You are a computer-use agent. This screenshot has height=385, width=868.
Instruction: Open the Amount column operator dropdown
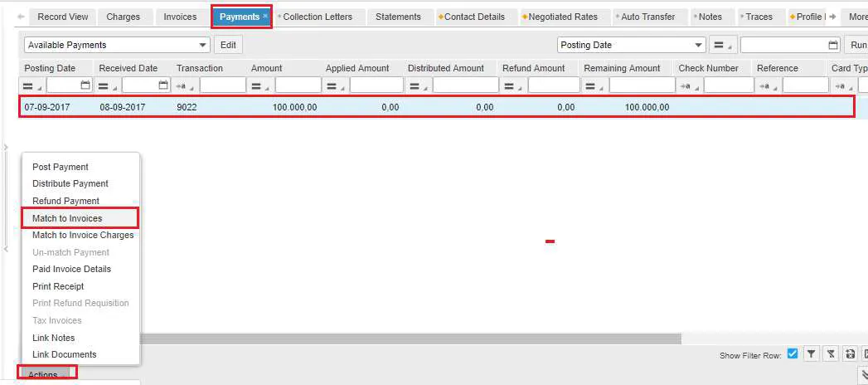tap(260, 85)
